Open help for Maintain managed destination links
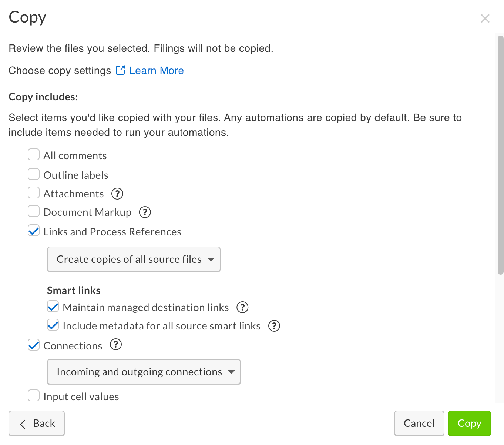The width and height of the screenshot is (504, 445). pos(242,307)
